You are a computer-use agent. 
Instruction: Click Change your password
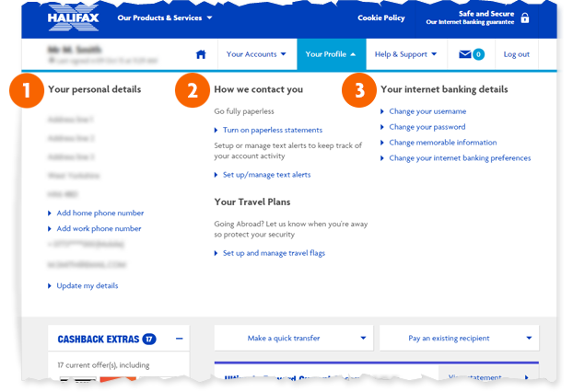pos(427,127)
